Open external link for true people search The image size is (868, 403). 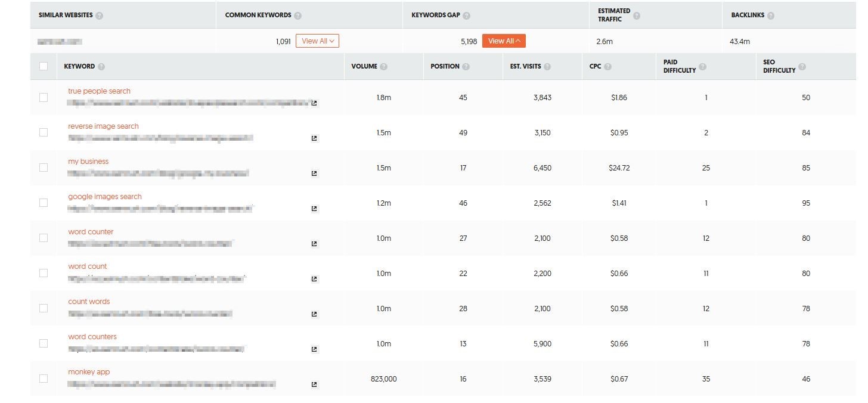[314, 103]
